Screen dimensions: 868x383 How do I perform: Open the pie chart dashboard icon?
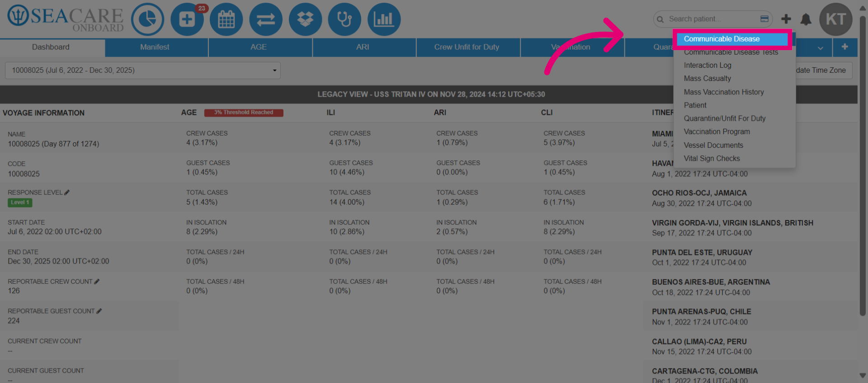(147, 19)
